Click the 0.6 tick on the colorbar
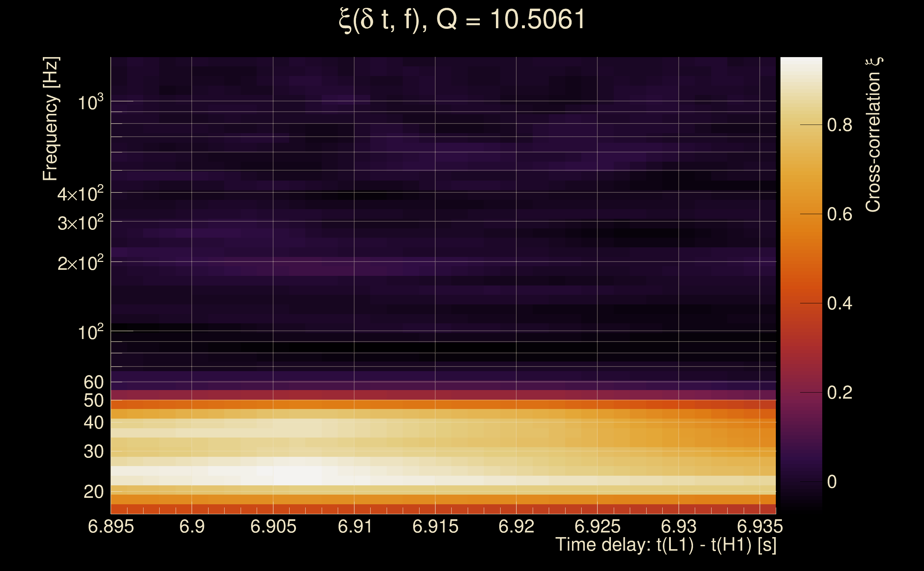 (x=839, y=214)
